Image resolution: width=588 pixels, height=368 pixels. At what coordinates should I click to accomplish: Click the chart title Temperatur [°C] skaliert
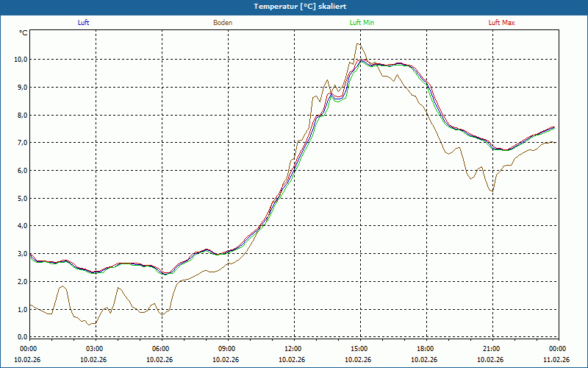(x=294, y=6)
